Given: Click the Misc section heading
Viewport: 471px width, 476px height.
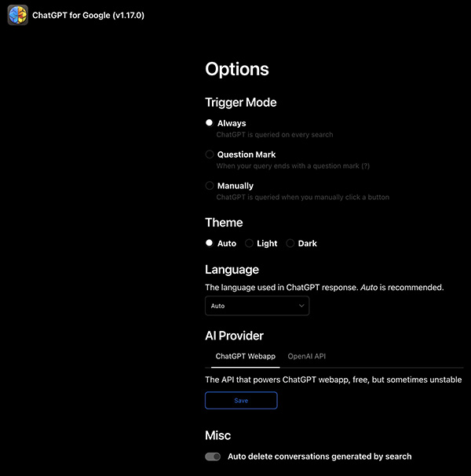Looking at the screenshot, I should click(x=218, y=435).
